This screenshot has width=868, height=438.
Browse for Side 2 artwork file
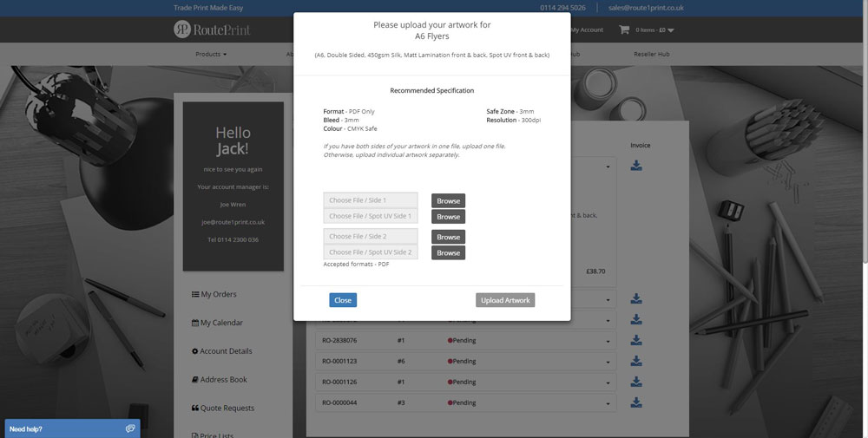[x=448, y=237]
